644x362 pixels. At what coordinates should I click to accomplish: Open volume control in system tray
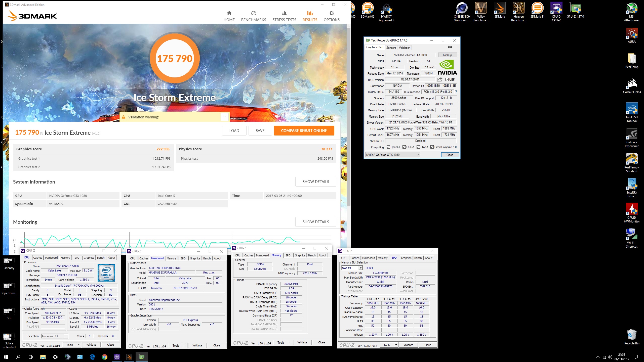610,357
